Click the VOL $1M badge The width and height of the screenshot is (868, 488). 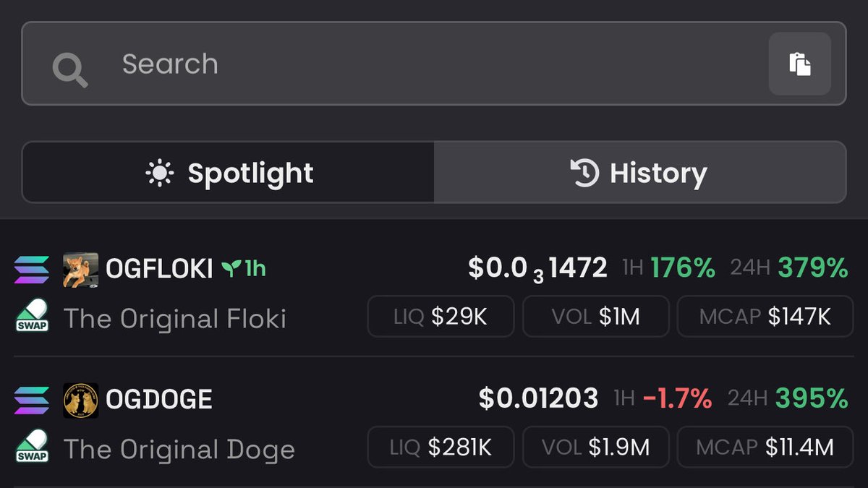(x=597, y=317)
